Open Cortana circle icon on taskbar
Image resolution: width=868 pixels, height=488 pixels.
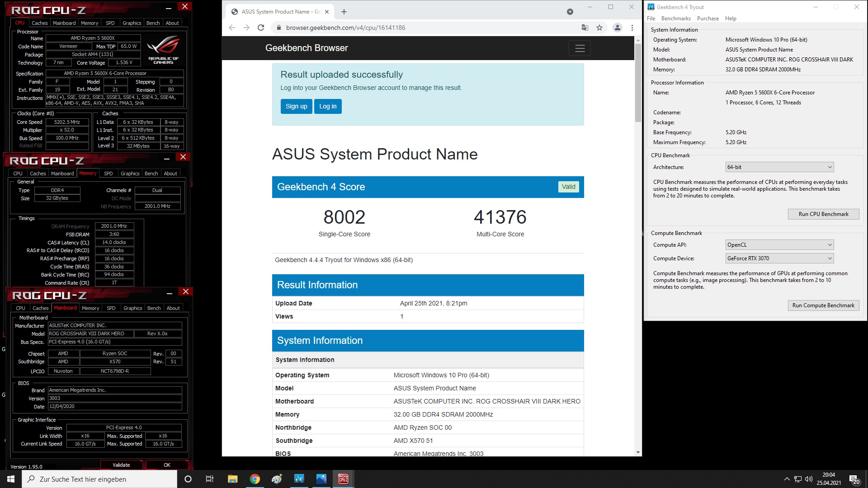(x=188, y=479)
